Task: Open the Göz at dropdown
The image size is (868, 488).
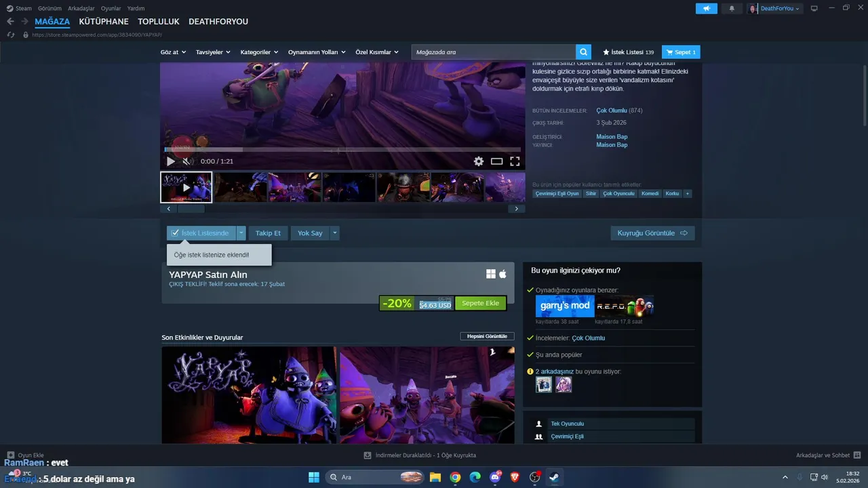Action: click(x=173, y=52)
